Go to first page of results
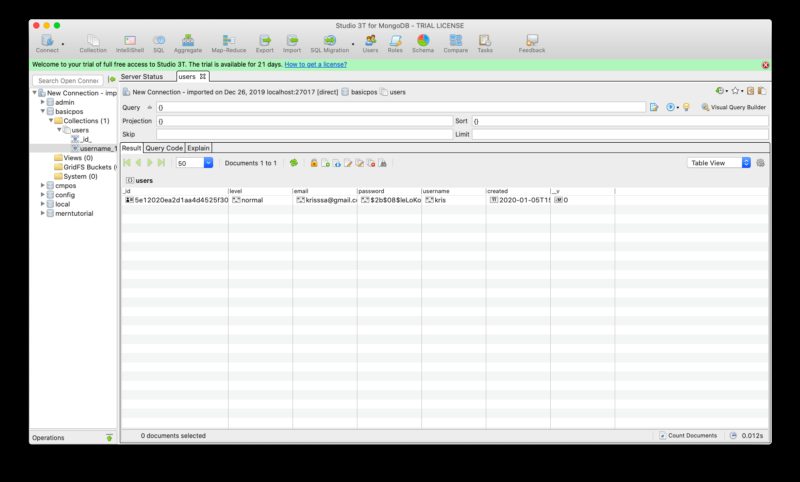Image resolution: width=800 pixels, height=482 pixels. click(x=127, y=163)
